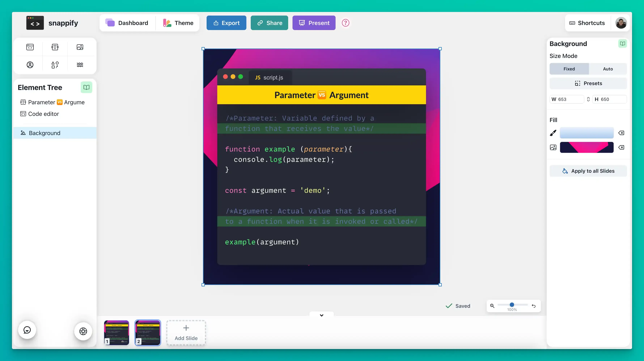Open the chat support bubble
The width and height of the screenshot is (644, 361).
coord(27,330)
